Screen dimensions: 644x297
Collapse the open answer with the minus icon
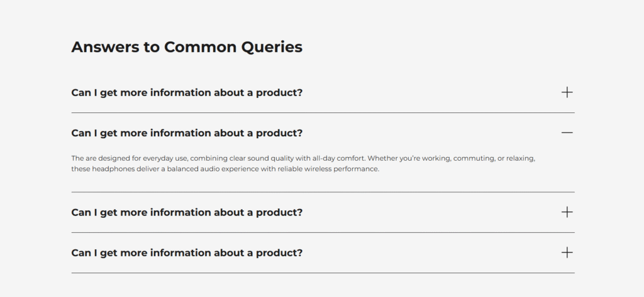pyautogui.click(x=567, y=133)
